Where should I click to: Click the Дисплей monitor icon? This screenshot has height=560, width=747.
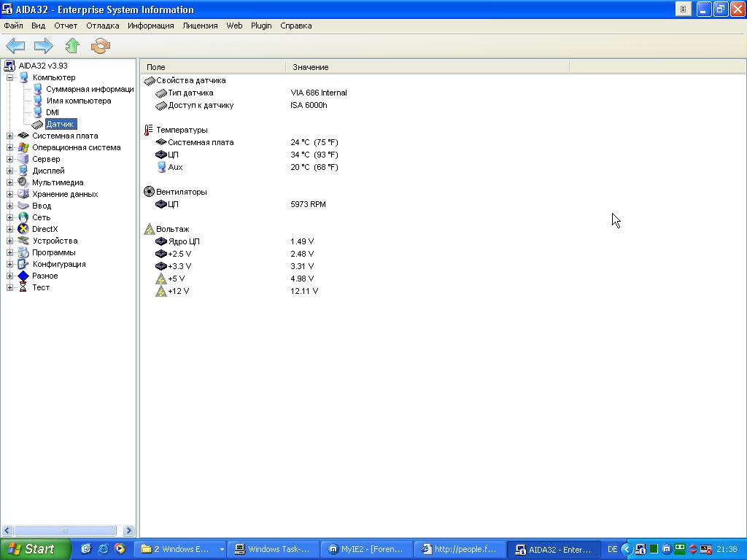23,171
